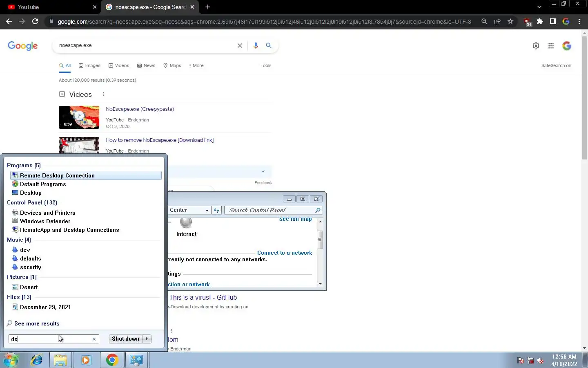Click the volume tray icon
588x368 pixels.
tap(540, 361)
